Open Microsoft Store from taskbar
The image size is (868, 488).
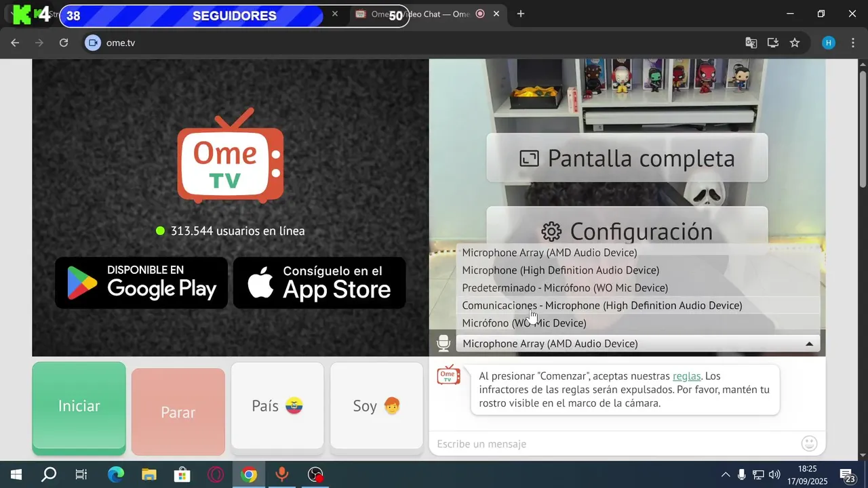182,475
